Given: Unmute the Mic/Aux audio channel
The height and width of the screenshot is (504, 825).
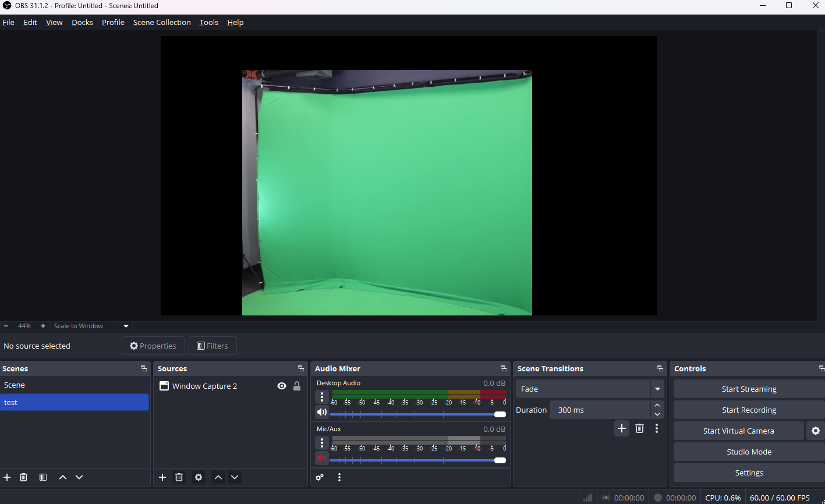Looking at the screenshot, I should pyautogui.click(x=321, y=459).
